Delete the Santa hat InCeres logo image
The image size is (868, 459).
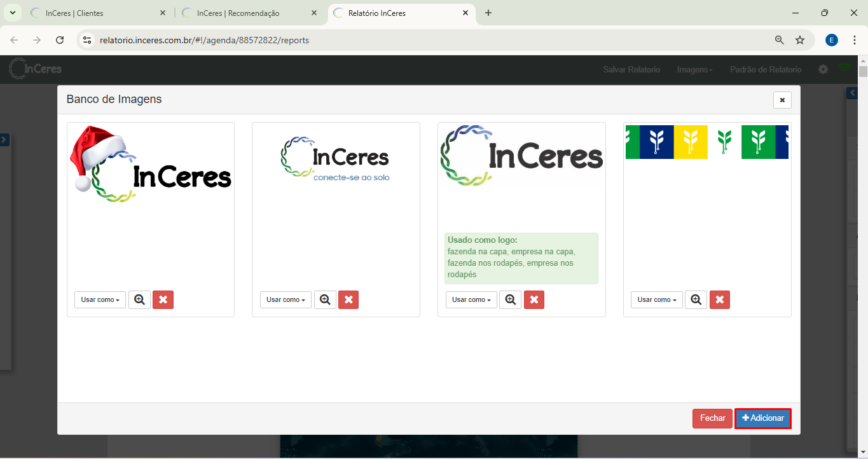[163, 299]
